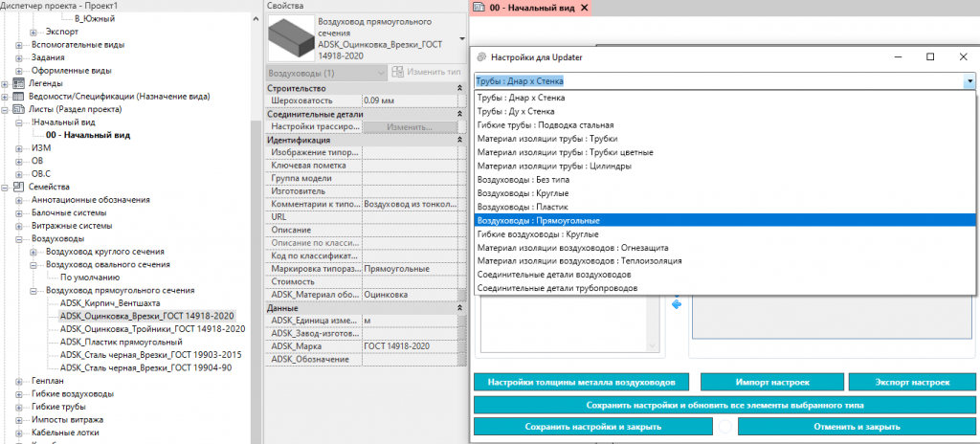Image resolution: width=980 pixels, height=444 pixels.
Task: Select ADSK_Сталь черная_Врезки_ГОСТ 19903-2015
Action: 150,355
